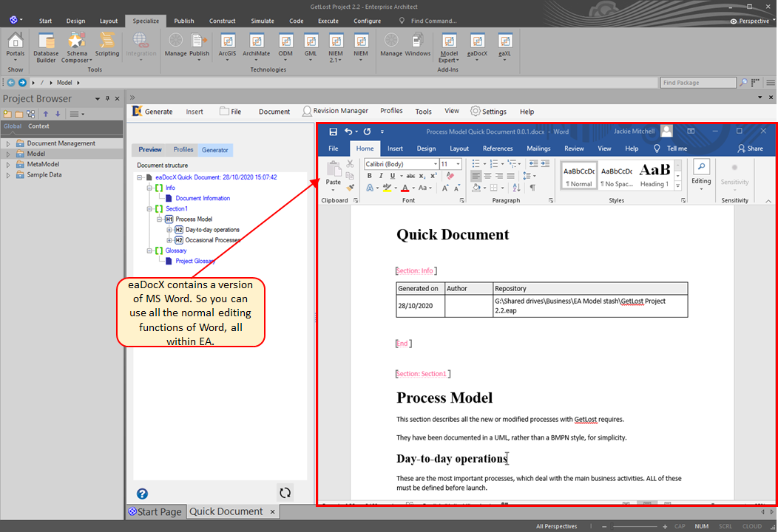Toggle subscript in Word's Font group
This screenshot has width=778, height=532.
422,176
